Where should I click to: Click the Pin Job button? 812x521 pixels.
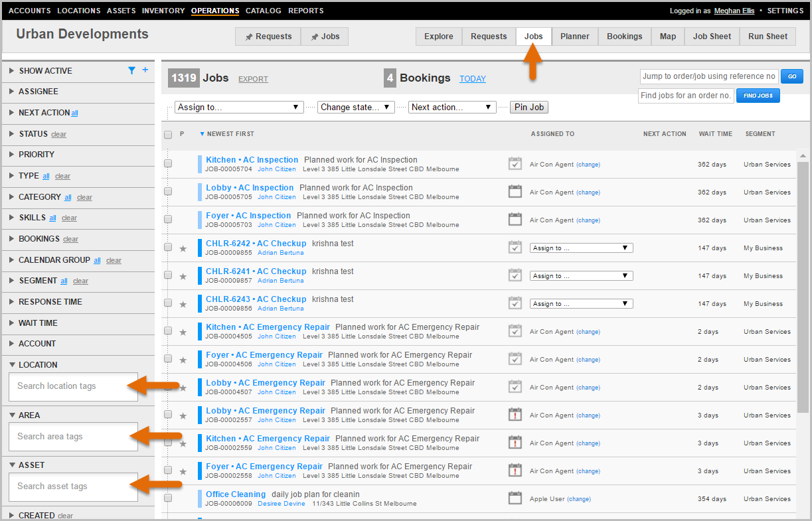(528, 107)
